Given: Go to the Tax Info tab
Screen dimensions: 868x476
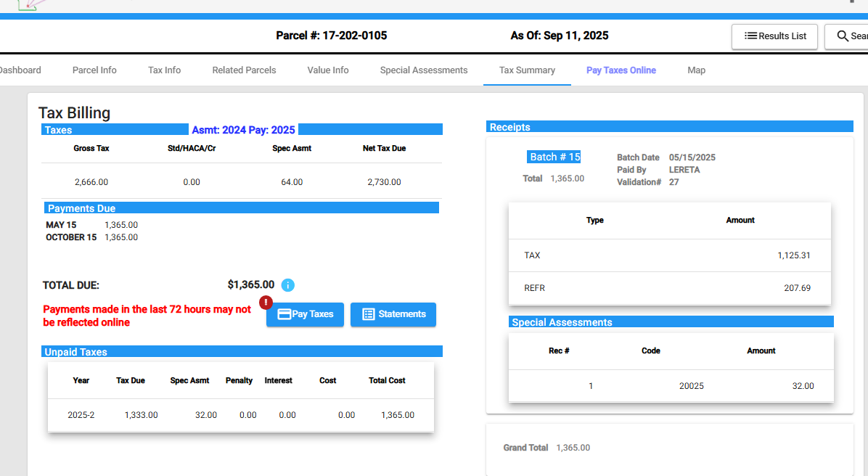Looking at the screenshot, I should tap(164, 70).
